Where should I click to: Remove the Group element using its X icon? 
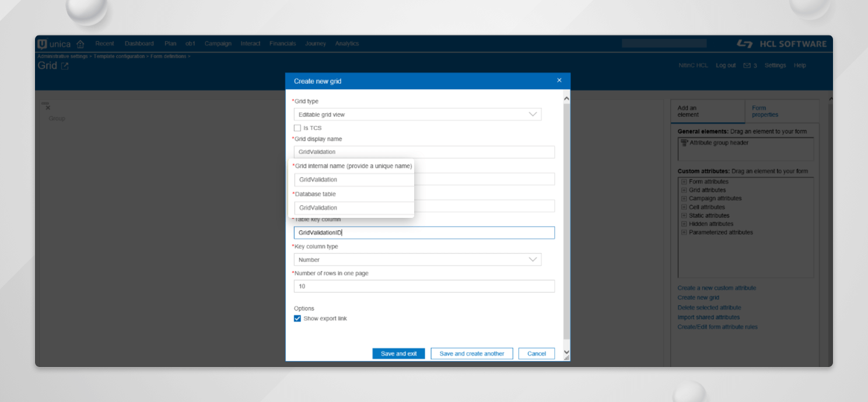(x=47, y=107)
